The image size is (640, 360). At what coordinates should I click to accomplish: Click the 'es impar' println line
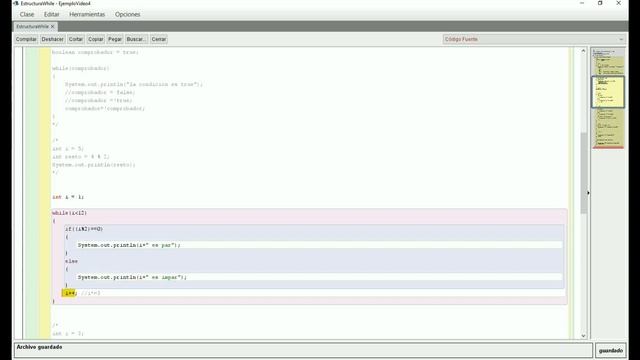coord(132,278)
